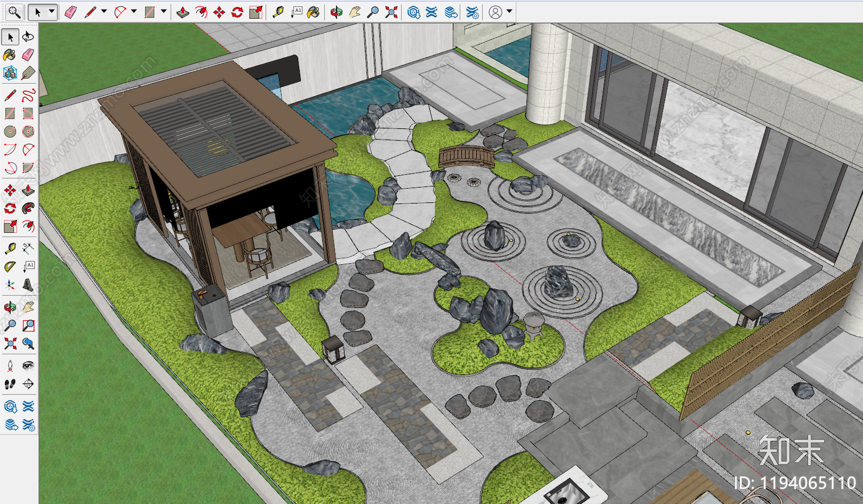Activate the Axes tool

coord(10,285)
